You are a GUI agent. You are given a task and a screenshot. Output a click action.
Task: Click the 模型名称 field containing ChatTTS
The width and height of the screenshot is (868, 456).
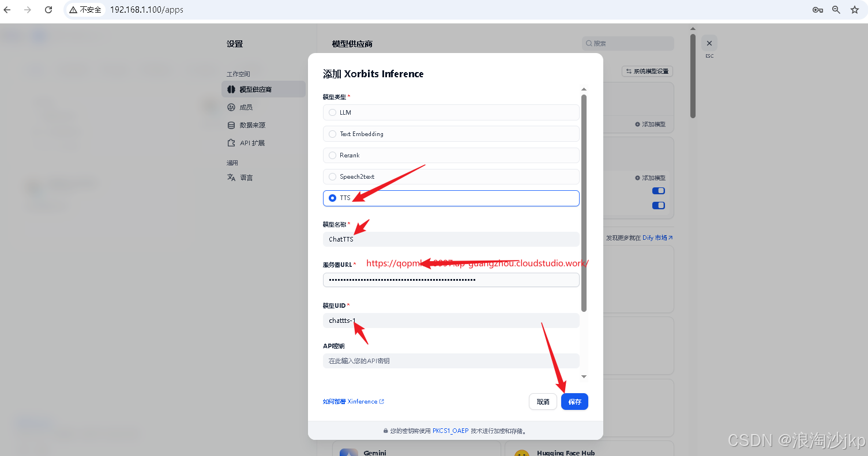tap(451, 239)
